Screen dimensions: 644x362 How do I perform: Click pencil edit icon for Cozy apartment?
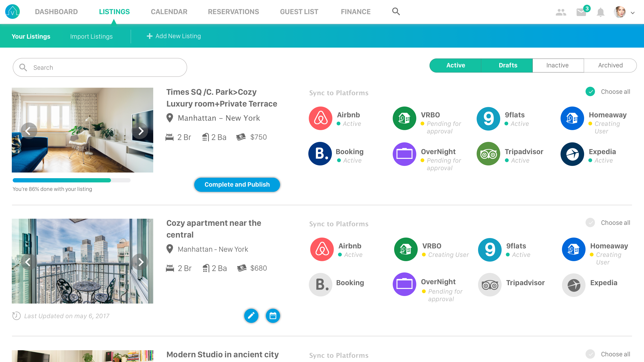251,316
